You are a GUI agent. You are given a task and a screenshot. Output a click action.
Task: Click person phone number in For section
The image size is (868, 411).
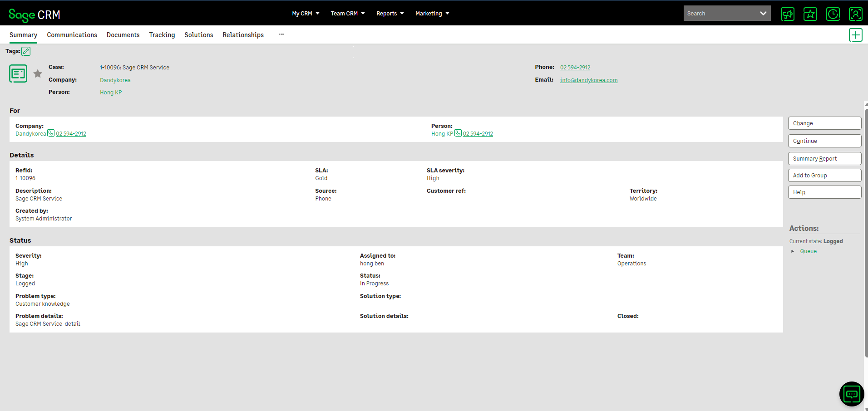click(478, 134)
